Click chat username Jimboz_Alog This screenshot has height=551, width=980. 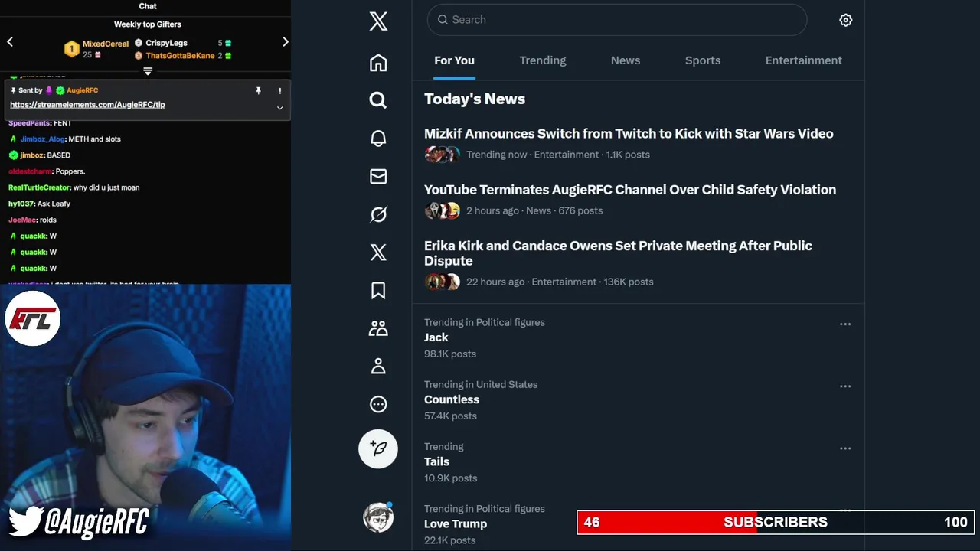point(43,139)
